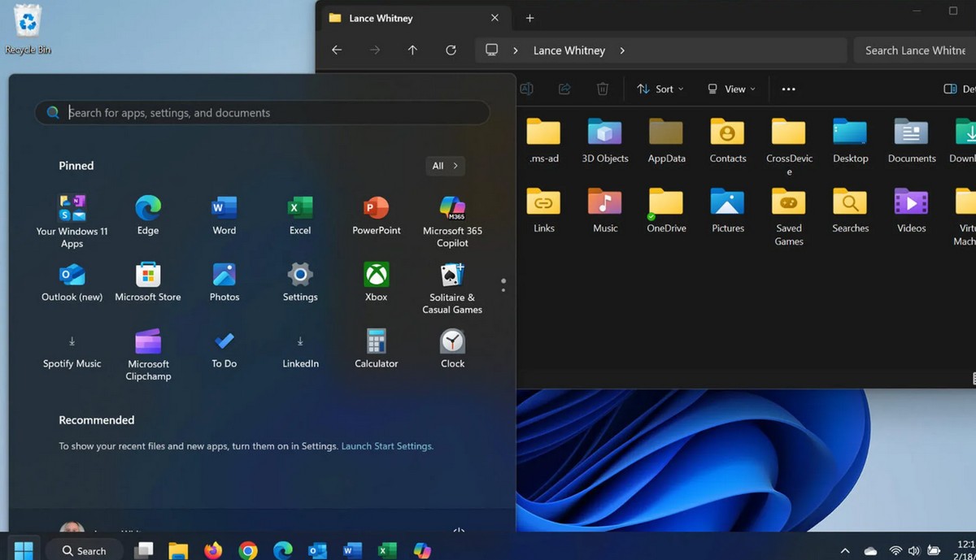
Task: Open the See more ellipsis menu in File Explorer
Action: pos(788,89)
